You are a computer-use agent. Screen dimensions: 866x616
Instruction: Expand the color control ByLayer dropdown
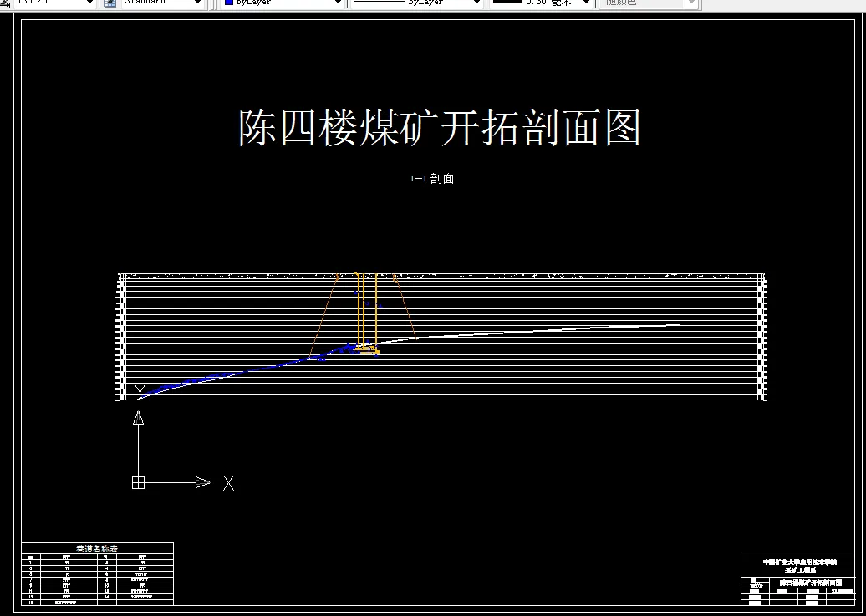click(338, 3)
